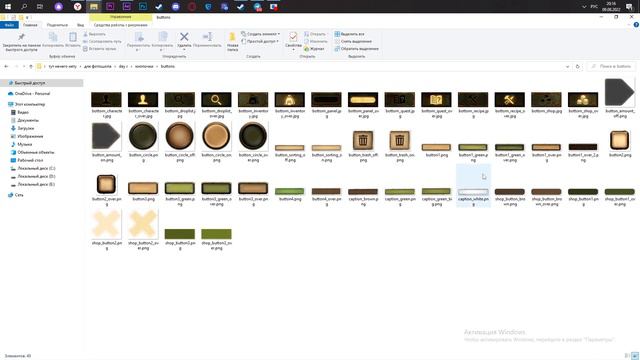Select the button_trash_off.png thumbnail

point(363,140)
